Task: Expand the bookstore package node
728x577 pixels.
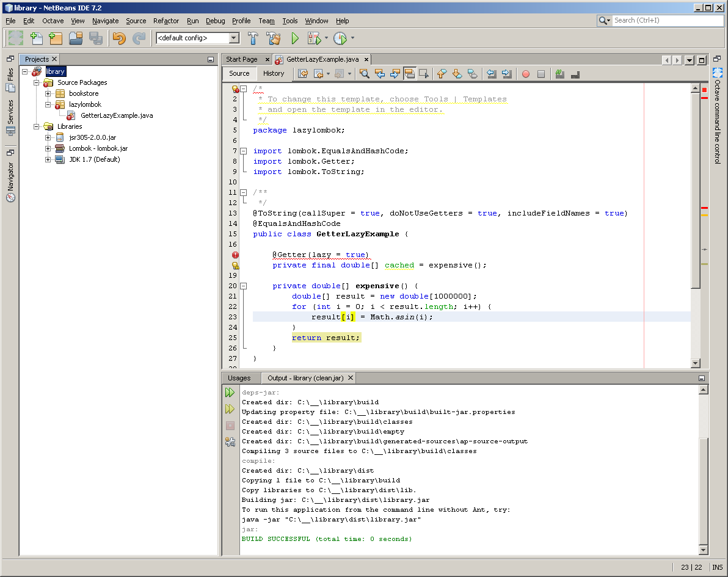Action: [x=48, y=93]
